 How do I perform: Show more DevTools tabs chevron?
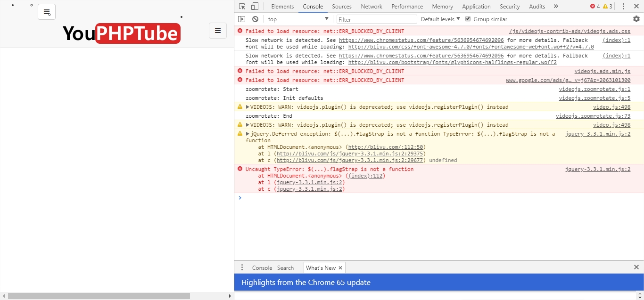[556, 7]
